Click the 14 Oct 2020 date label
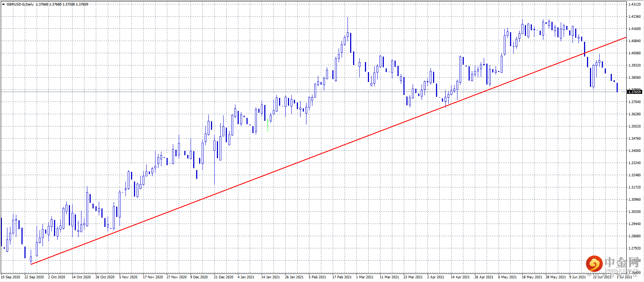The height and width of the screenshot is (282, 644). (x=81, y=277)
